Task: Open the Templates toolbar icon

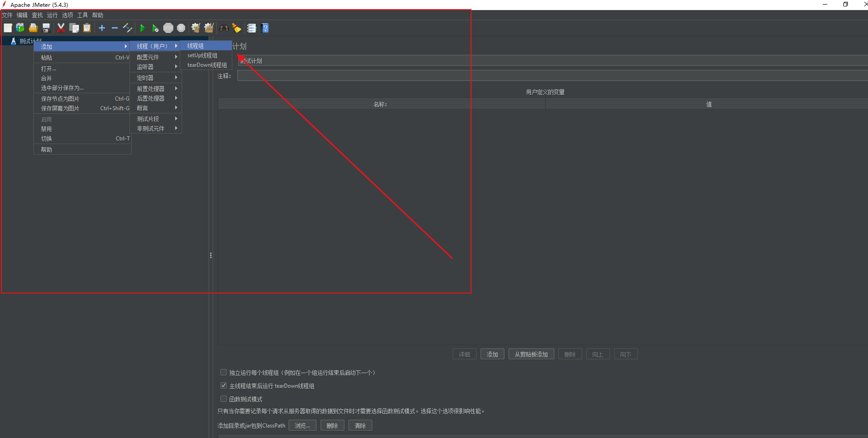Action: [x=20, y=28]
